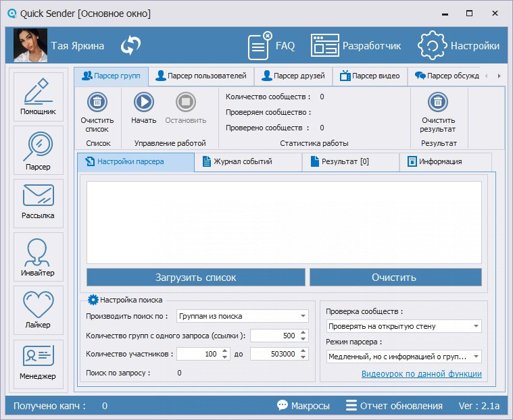This screenshot has height=420, width=513.
Task: Open the Менеджер sidebar section
Action: [x=38, y=363]
